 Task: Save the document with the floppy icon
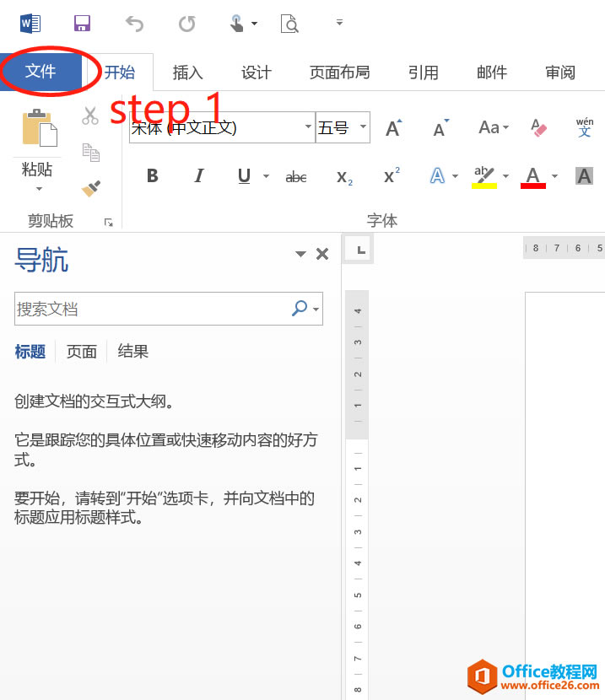click(x=82, y=24)
